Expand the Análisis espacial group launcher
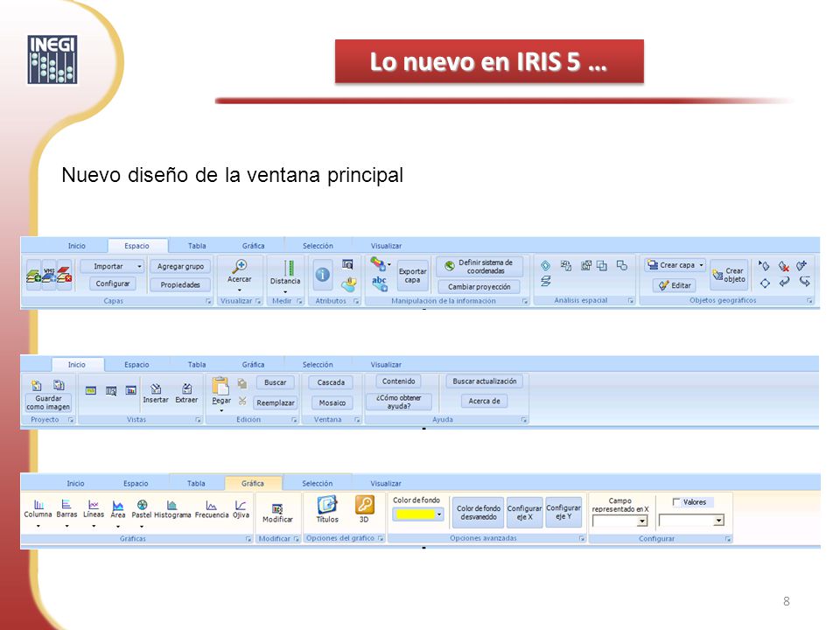 (631, 301)
